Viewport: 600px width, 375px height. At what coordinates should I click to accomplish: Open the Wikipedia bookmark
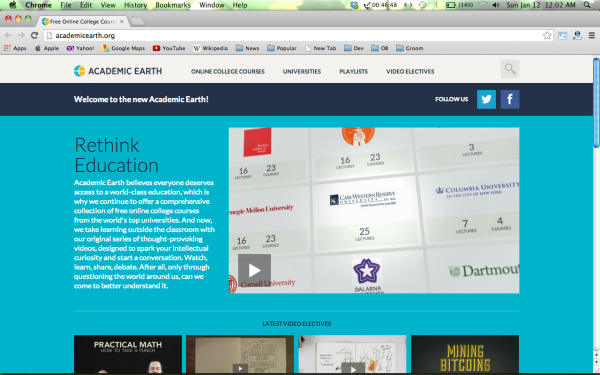coord(210,48)
